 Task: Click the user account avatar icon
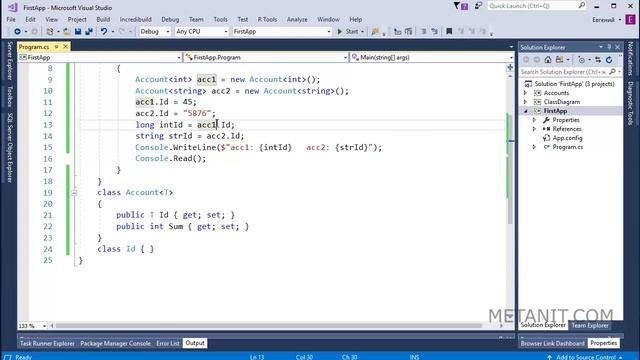coord(631,19)
